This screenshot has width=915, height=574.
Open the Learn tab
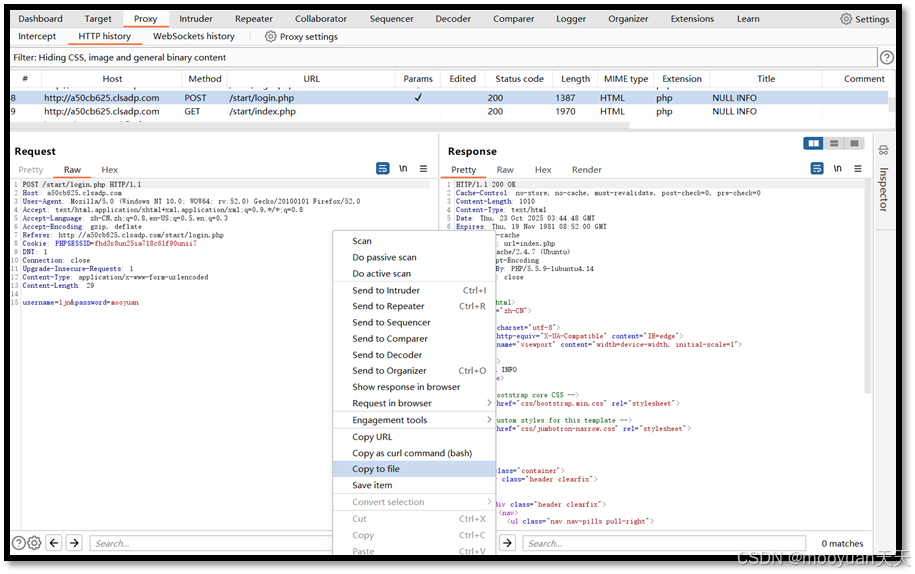748,19
